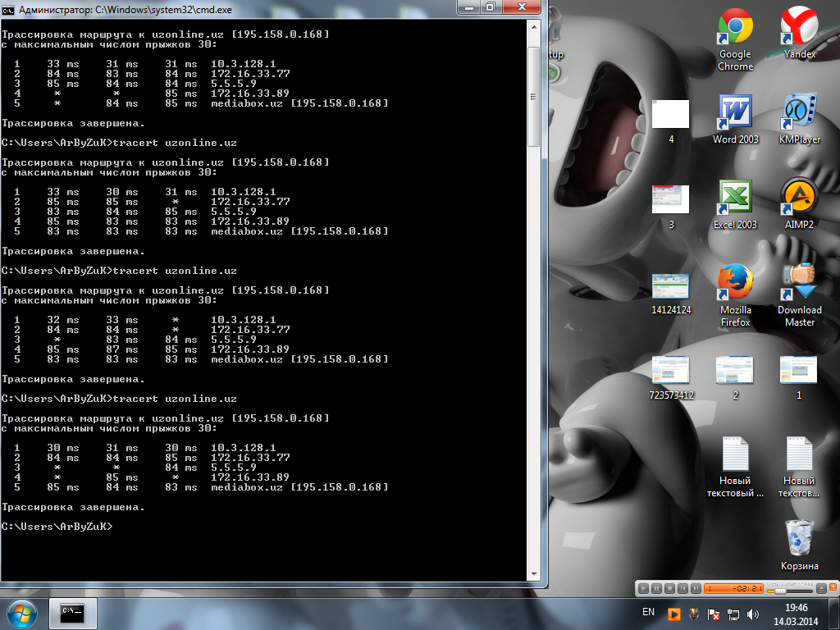840x630 pixels.
Task: Open the Корзина recycle bin
Action: 799,539
